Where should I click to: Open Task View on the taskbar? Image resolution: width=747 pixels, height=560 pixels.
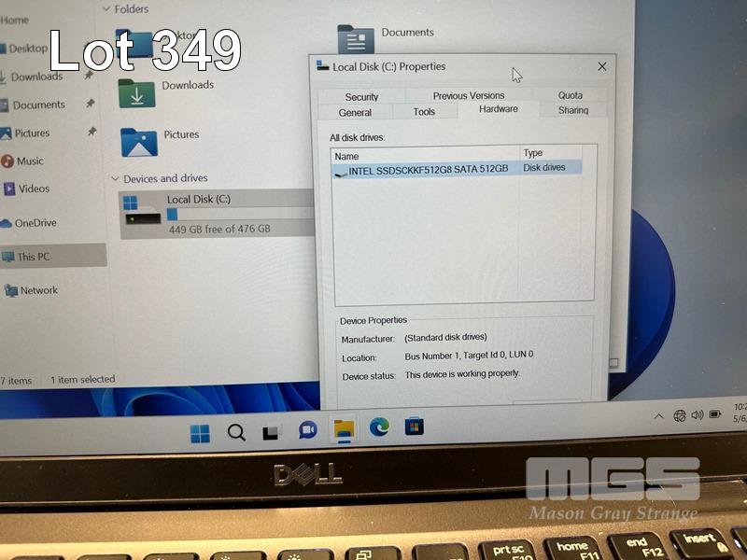pyautogui.click(x=272, y=432)
